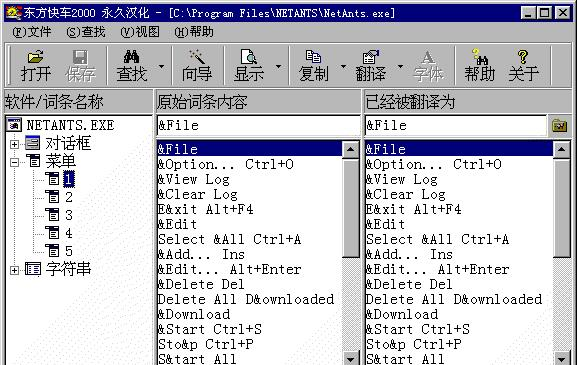Screen dimensions: 577x365
Task: Click the icon of menu item 5
Action: point(52,251)
